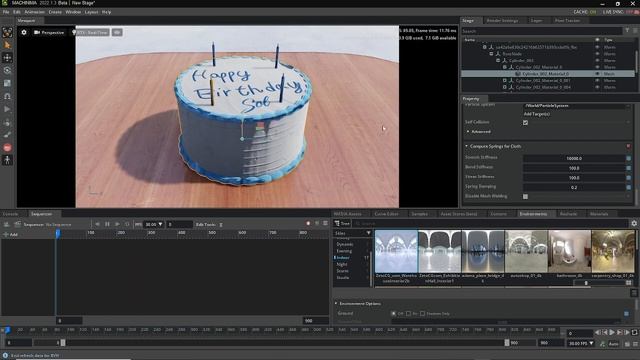The image size is (640, 360).
Task: Select the Indoor sky category
Action: (x=343, y=258)
